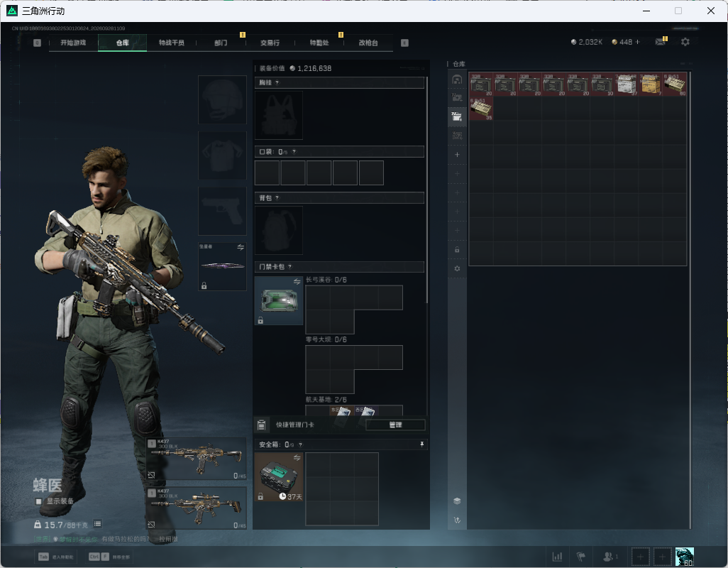Show help for 背包 question mark

277,198
